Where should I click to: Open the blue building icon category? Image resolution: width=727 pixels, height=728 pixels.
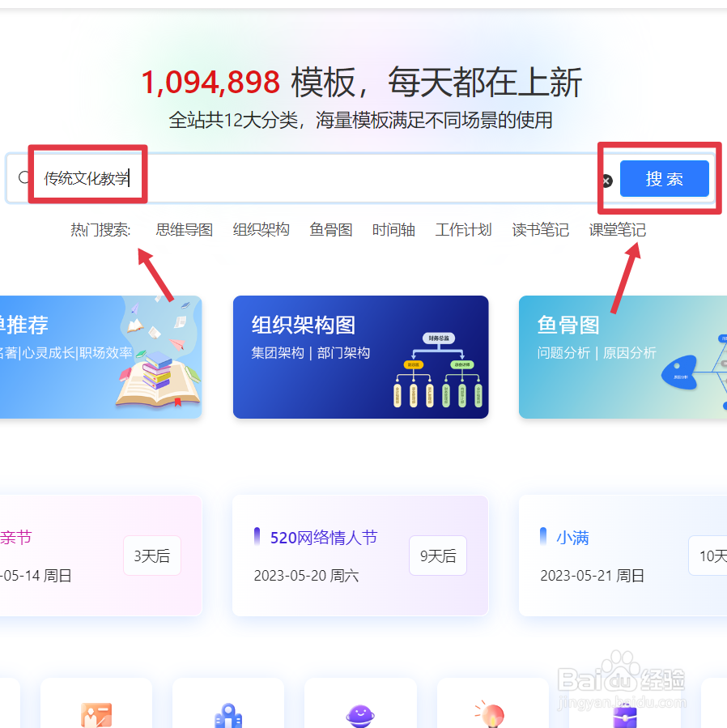pyautogui.click(x=228, y=716)
